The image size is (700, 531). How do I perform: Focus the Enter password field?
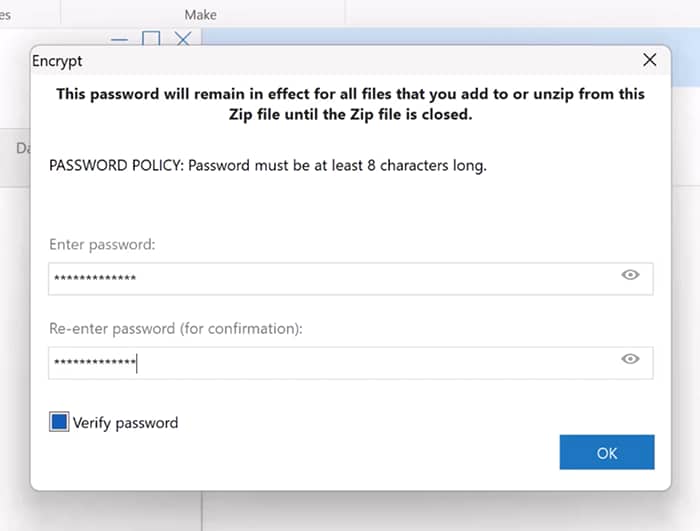[x=330, y=278]
